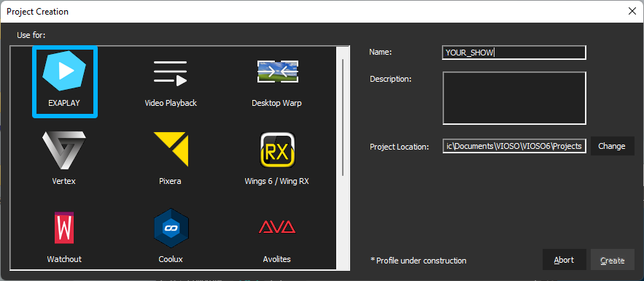Select the Coolux profile icon
This screenshot has width=644, height=281.
click(x=171, y=228)
